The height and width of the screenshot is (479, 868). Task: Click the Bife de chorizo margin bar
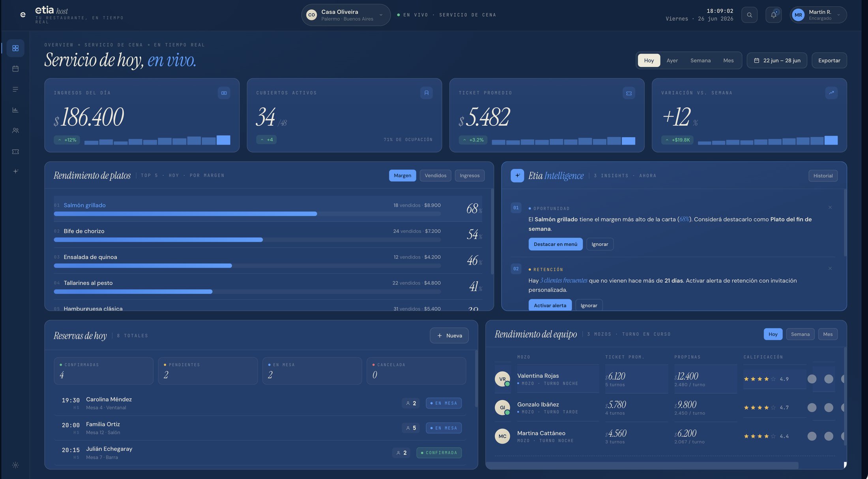tap(247, 240)
